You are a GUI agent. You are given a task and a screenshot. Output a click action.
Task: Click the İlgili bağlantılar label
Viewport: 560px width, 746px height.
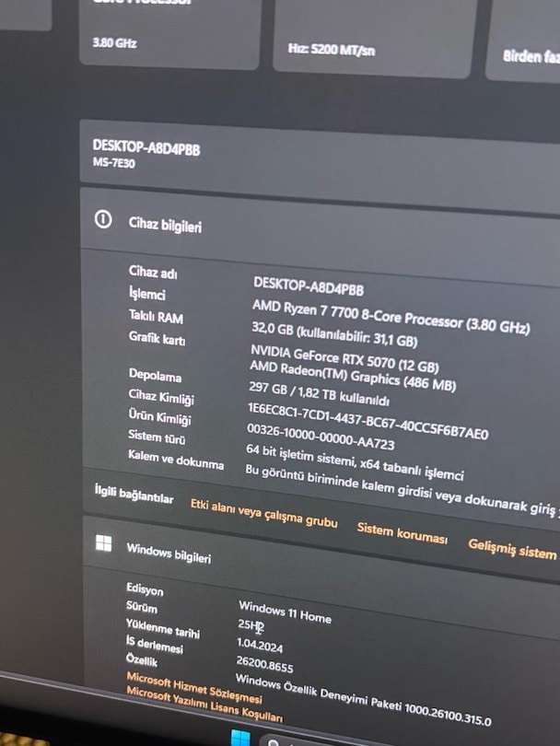click(134, 494)
